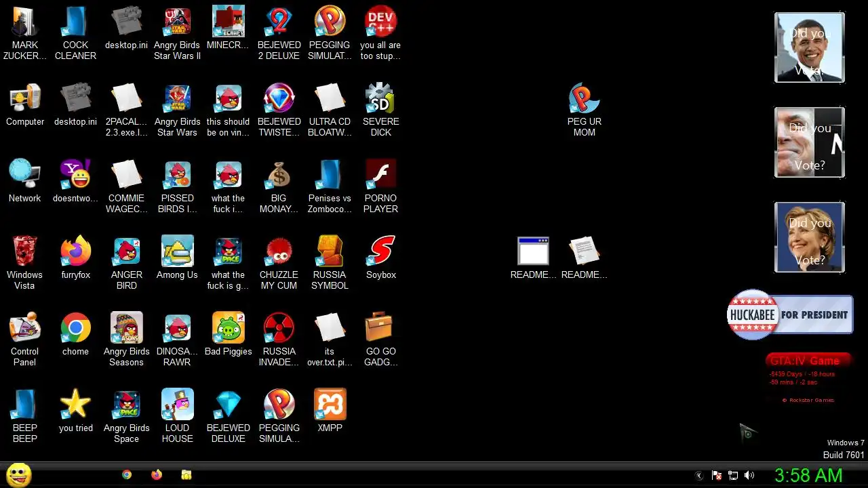Viewport: 868px width, 488px height.
Task: Click the Huckabee For President gadget
Action: [790, 314]
